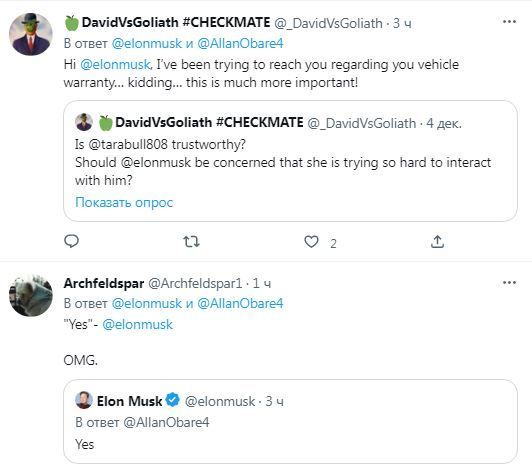This screenshot has height=472, width=532.
Task: Open small avatar in quoted DavidVsGoliath tweet
Action: 84,122
